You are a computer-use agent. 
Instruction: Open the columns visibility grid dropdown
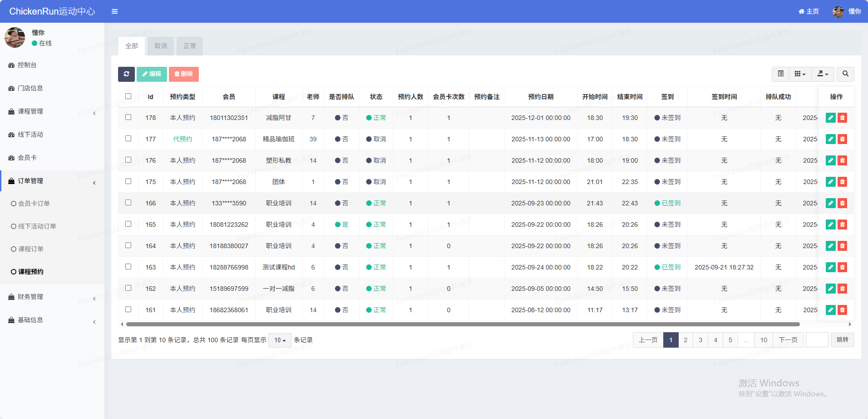[x=800, y=74]
